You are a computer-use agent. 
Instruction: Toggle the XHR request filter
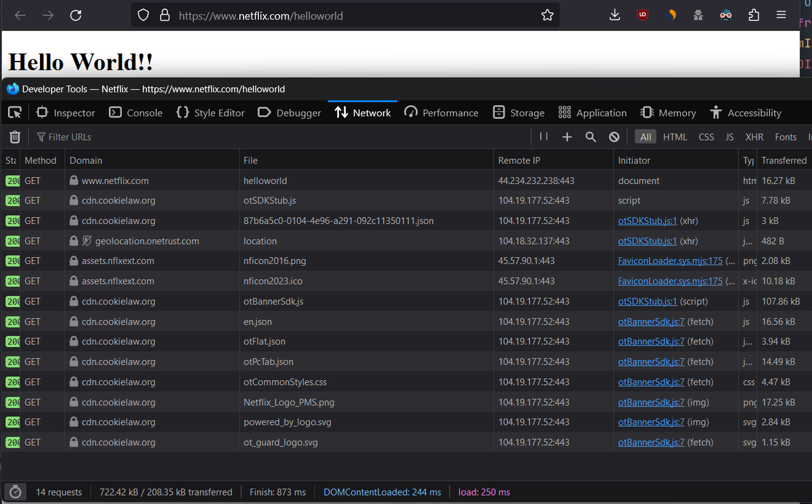pos(754,137)
